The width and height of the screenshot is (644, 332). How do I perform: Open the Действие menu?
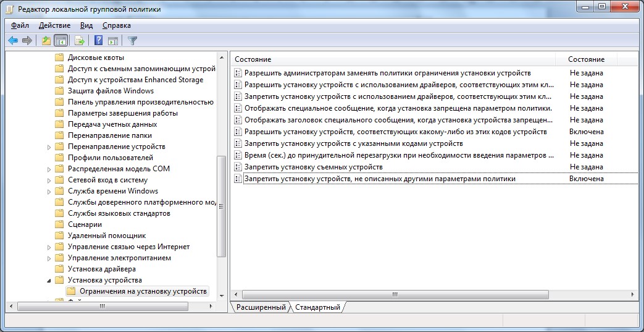click(x=54, y=25)
